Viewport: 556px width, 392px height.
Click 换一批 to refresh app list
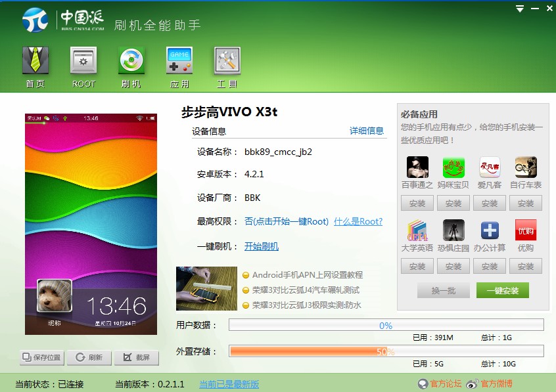click(x=444, y=291)
